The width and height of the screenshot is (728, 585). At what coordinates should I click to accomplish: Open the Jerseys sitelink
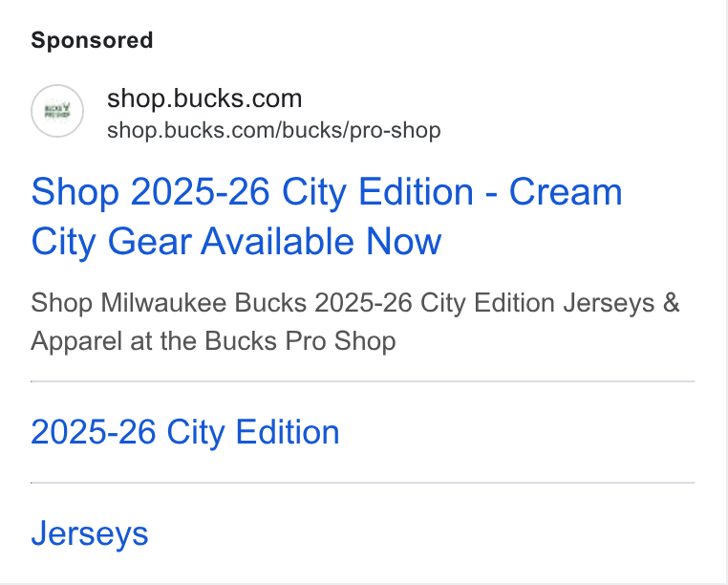click(x=90, y=533)
